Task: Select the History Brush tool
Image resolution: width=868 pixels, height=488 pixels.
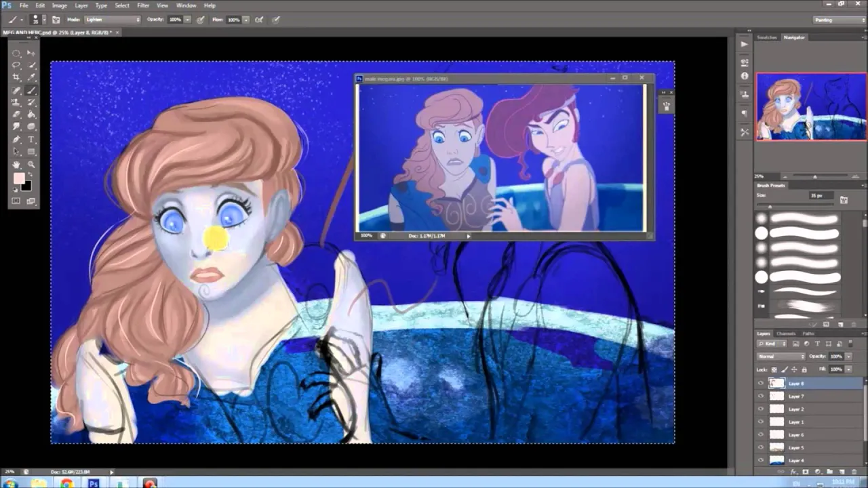Action: click(x=31, y=102)
